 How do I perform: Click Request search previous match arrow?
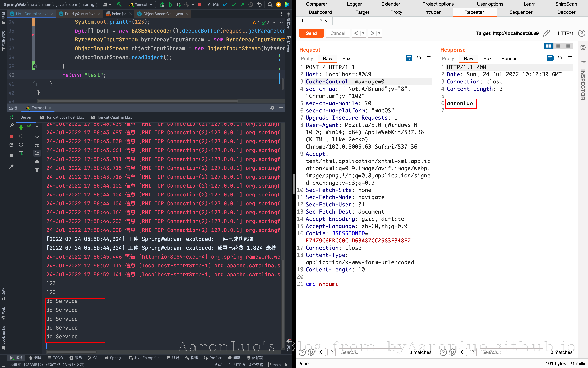(x=322, y=352)
